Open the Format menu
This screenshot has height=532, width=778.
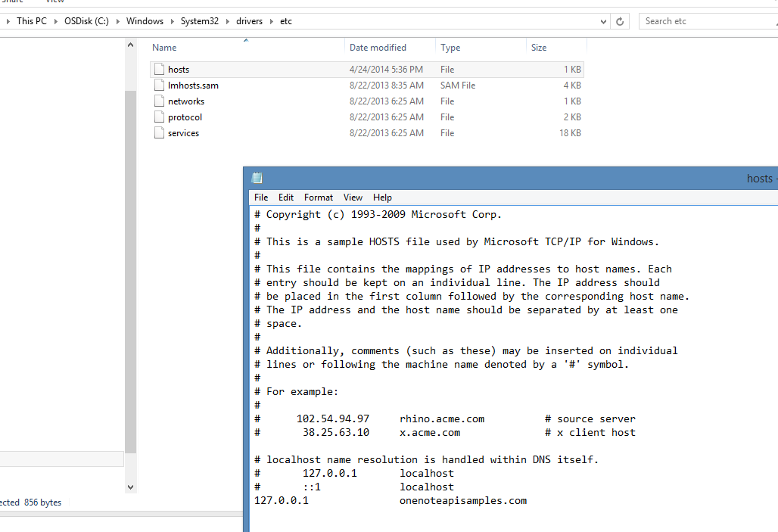point(318,197)
